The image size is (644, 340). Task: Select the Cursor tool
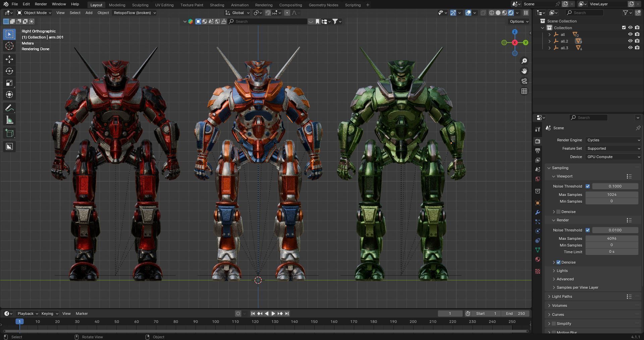(9, 46)
